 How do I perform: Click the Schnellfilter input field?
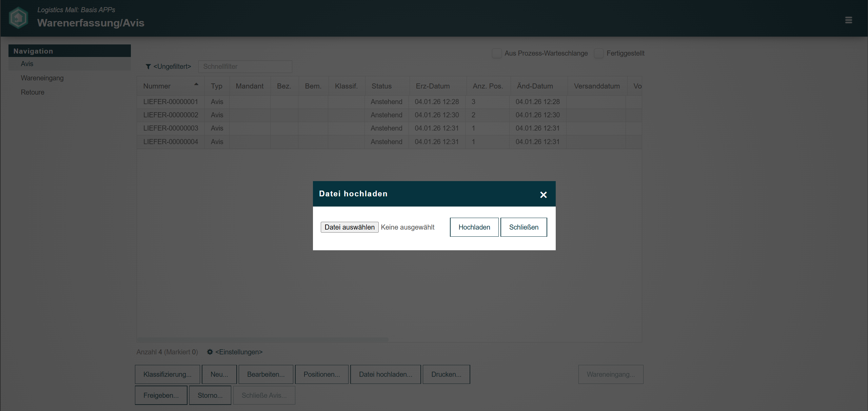(x=245, y=67)
